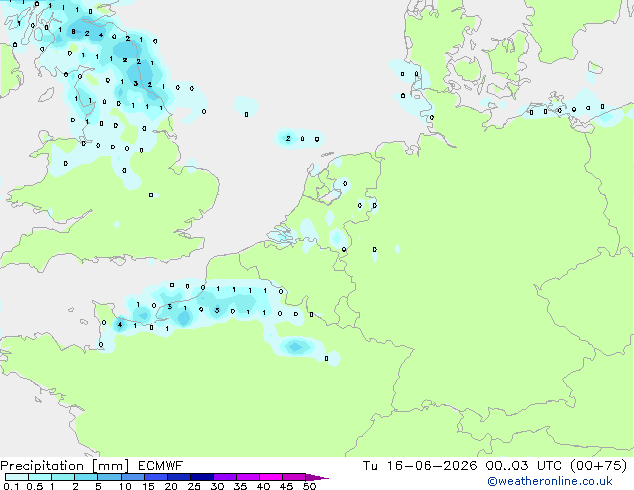Click the forecast date '16-06-2026'
Viewport: 634px width, 490px height.
[432, 466]
